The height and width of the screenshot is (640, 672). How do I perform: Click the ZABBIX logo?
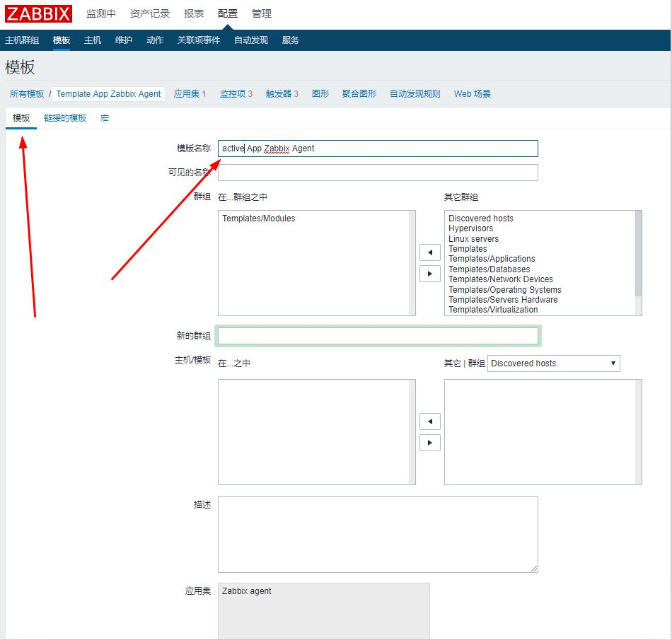click(x=38, y=13)
